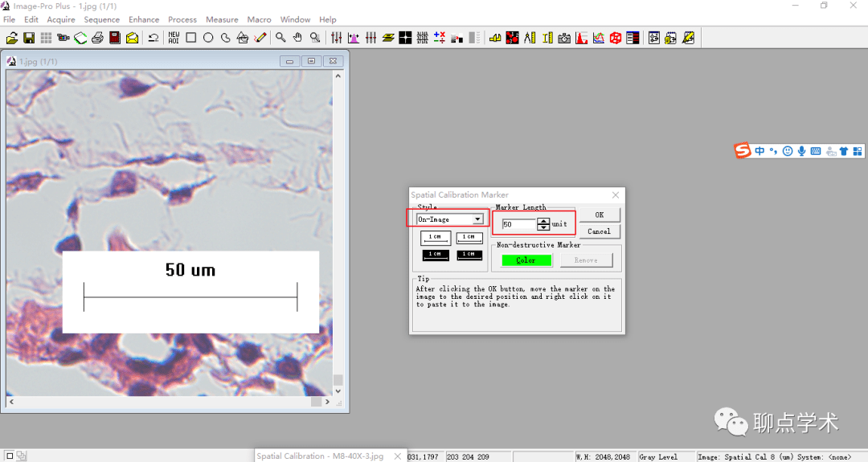Open the Help menu
868x462 pixels.
(x=328, y=19)
